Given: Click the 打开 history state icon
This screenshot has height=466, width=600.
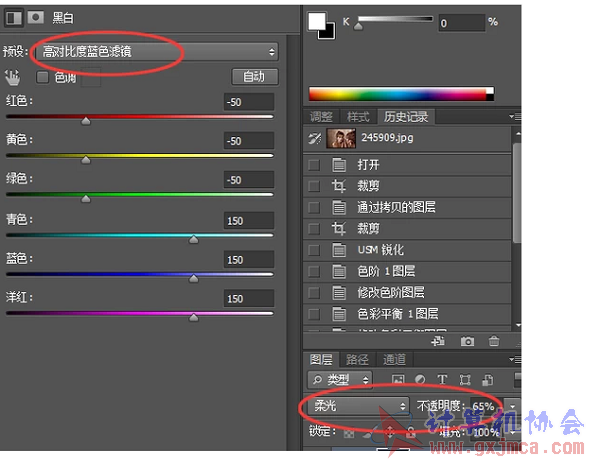Looking at the screenshot, I should point(339,165).
